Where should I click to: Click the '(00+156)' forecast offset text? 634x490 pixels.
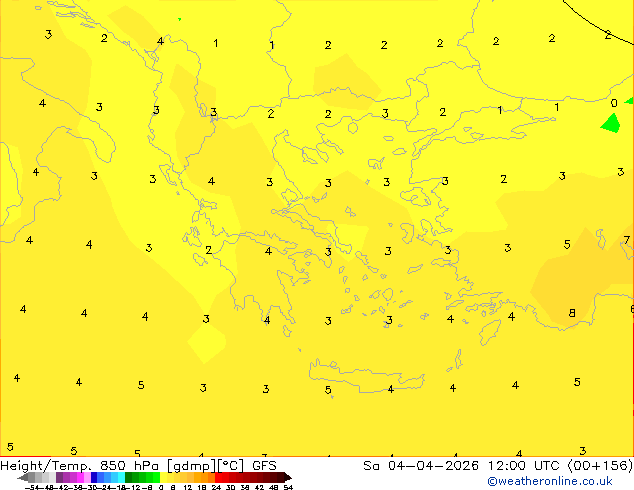click(600, 466)
